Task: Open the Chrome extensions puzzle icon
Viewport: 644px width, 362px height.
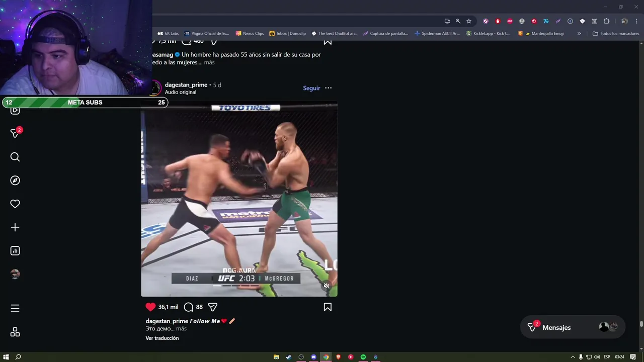Action: coord(606,21)
